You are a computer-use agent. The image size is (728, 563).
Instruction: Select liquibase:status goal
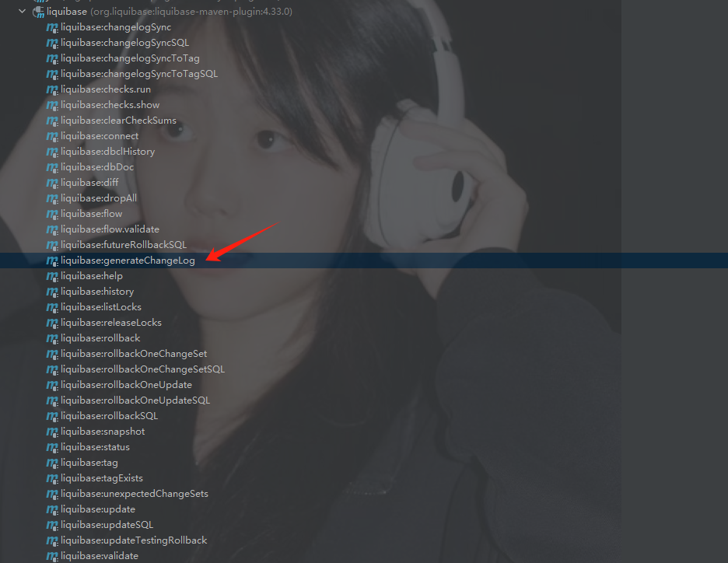[95, 447]
